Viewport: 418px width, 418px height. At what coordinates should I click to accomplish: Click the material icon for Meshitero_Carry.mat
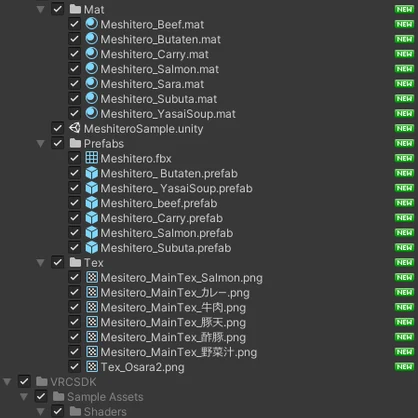point(92,54)
